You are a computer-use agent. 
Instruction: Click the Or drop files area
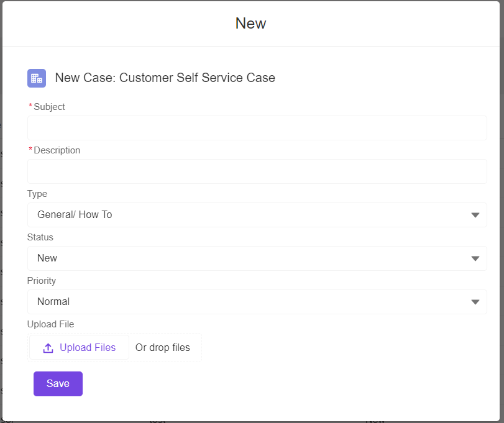(x=163, y=347)
